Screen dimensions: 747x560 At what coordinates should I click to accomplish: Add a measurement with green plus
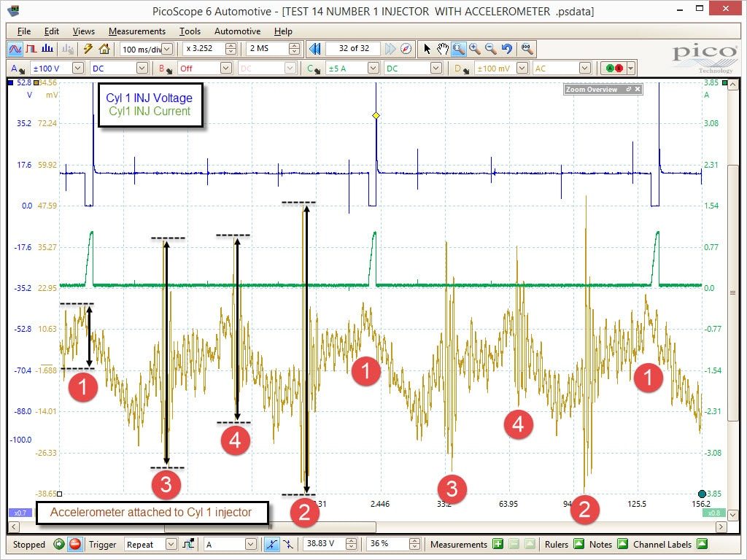click(498, 544)
